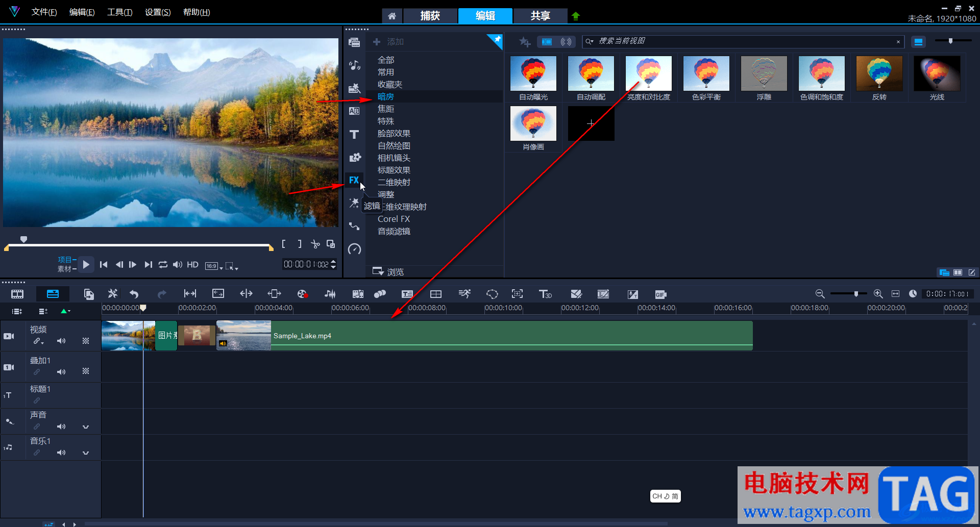
Task: Zoom in the timeline with magnifier plus
Action: pyautogui.click(x=878, y=294)
